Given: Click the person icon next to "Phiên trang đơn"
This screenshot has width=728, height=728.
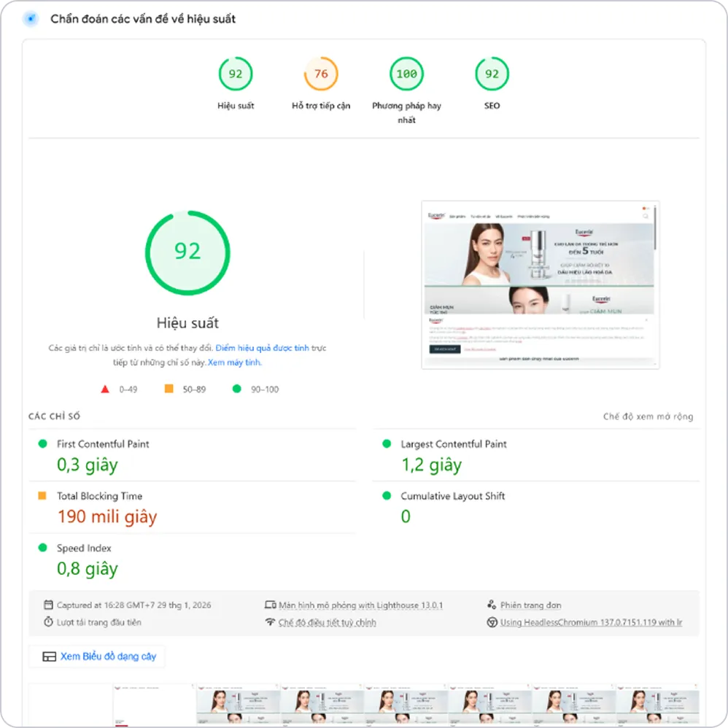Looking at the screenshot, I should coord(490,605).
